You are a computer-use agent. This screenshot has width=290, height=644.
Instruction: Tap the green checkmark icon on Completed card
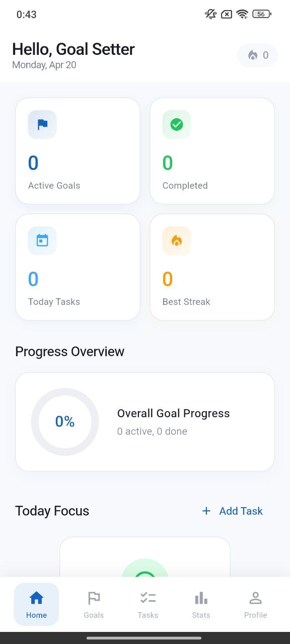[176, 124]
